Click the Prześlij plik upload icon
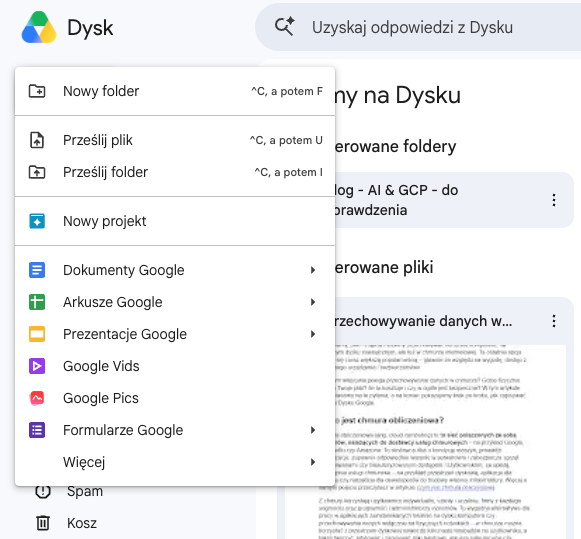Viewport: 581px width, 539px height. click(37, 140)
